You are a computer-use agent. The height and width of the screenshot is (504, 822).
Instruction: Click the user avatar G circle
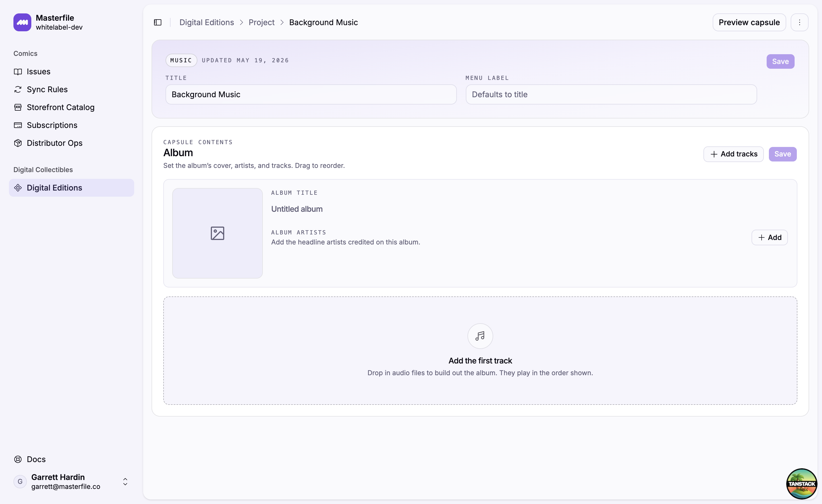[x=20, y=482]
